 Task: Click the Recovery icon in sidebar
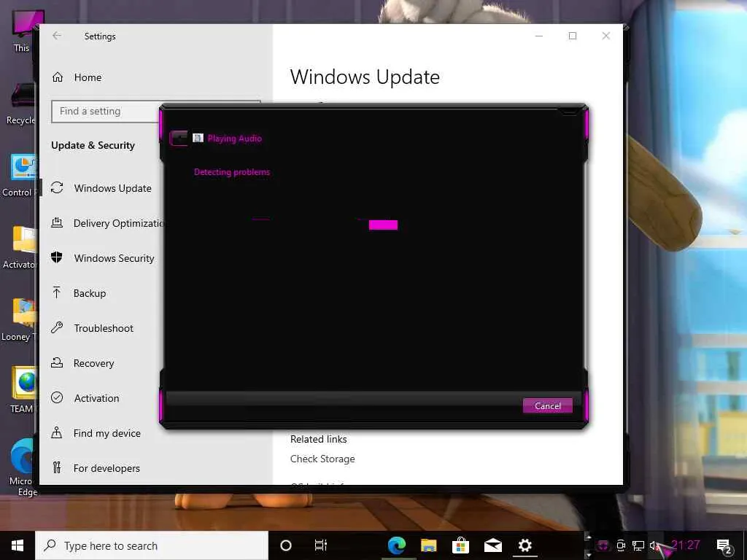coord(57,362)
